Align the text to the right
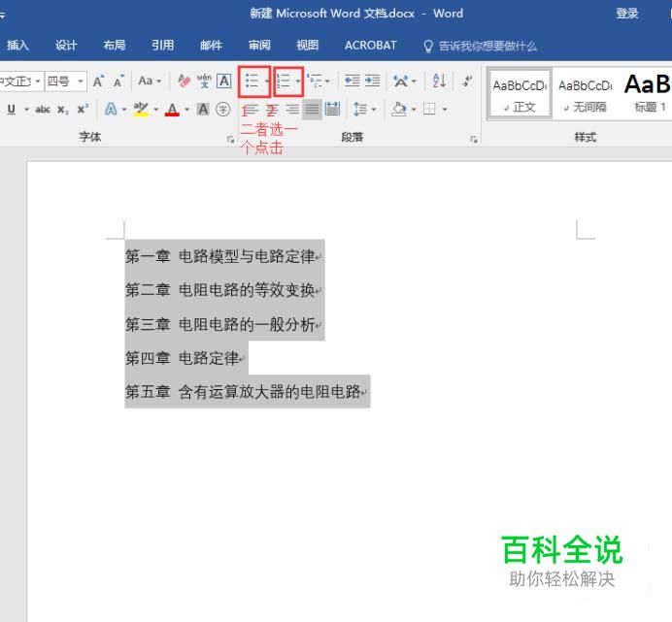The image size is (672, 622). [x=292, y=110]
